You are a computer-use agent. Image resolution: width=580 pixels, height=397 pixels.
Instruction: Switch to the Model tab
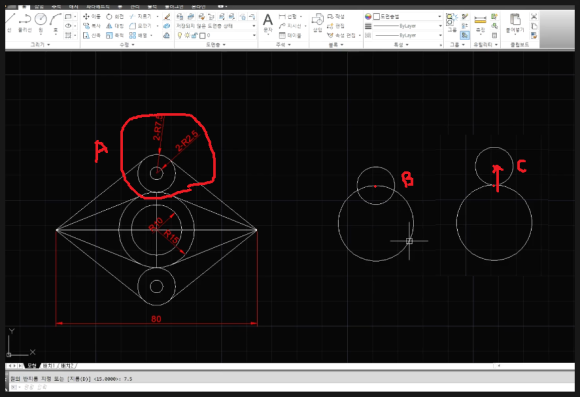click(32, 366)
